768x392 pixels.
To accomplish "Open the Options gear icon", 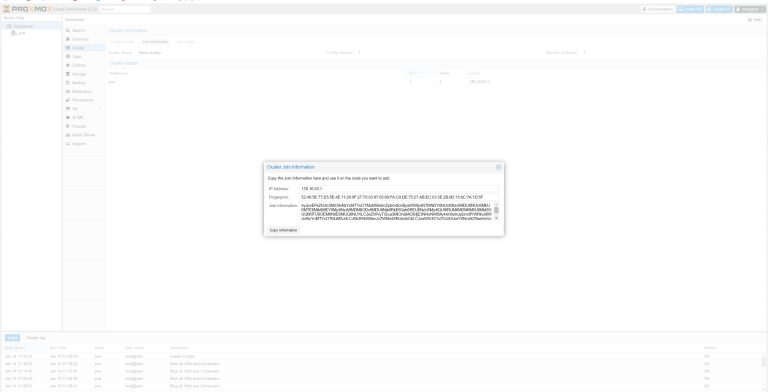I will (x=68, y=65).
